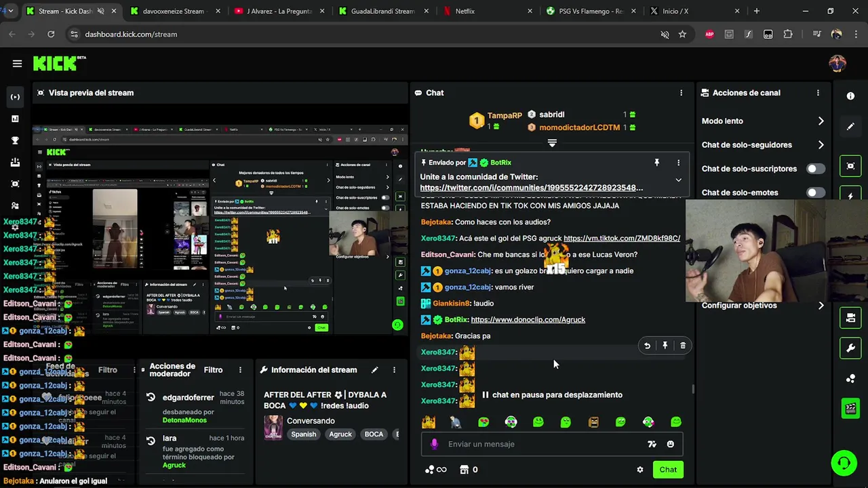The width and height of the screenshot is (868, 488).
Task: Open the Kick hamburger menu
Action: coord(17,63)
